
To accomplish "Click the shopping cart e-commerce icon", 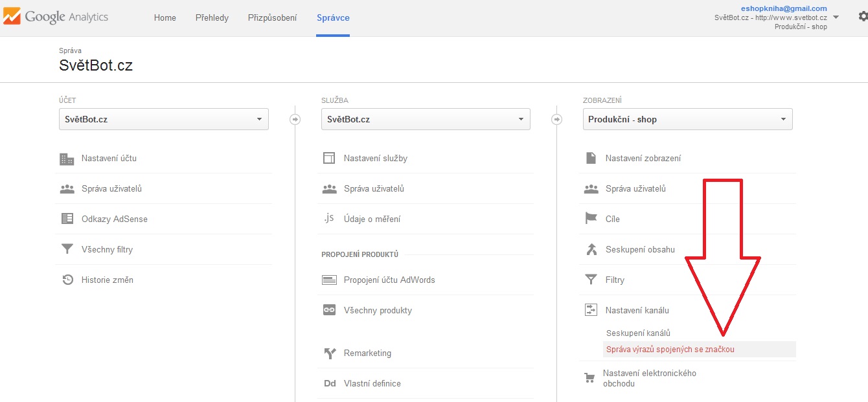I will pos(589,378).
